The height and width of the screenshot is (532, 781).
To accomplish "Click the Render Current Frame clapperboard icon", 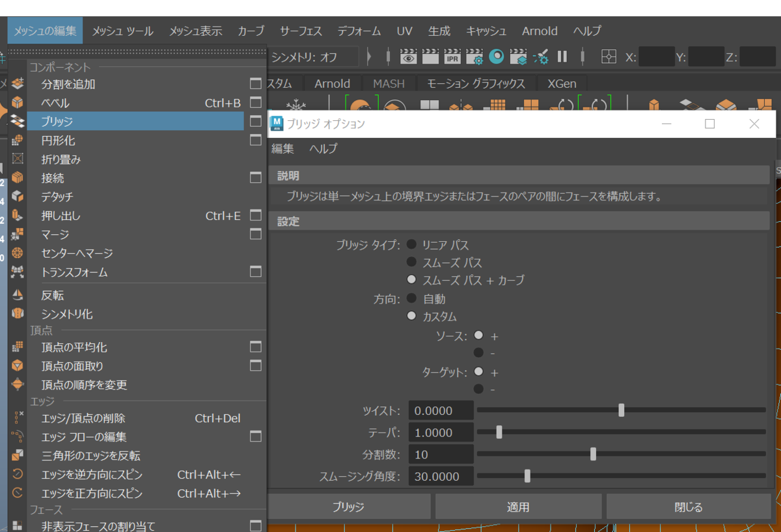I will (430, 57).
